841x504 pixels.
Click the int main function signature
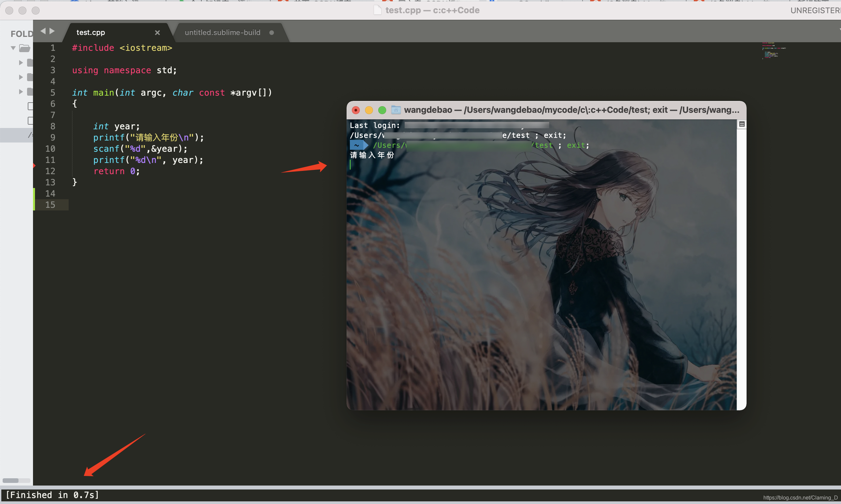(172, 93)
